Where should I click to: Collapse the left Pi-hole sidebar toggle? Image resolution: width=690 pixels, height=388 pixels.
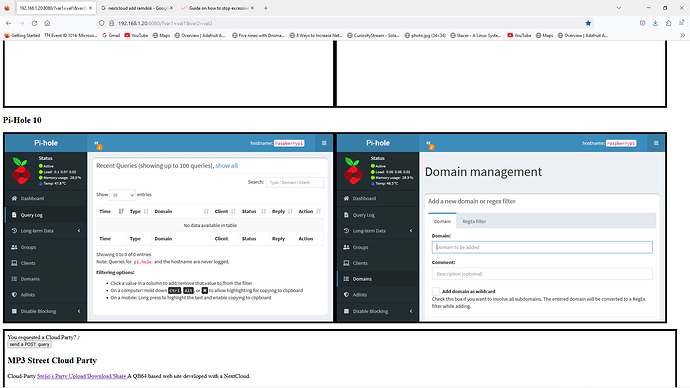[x=96, y=143]
